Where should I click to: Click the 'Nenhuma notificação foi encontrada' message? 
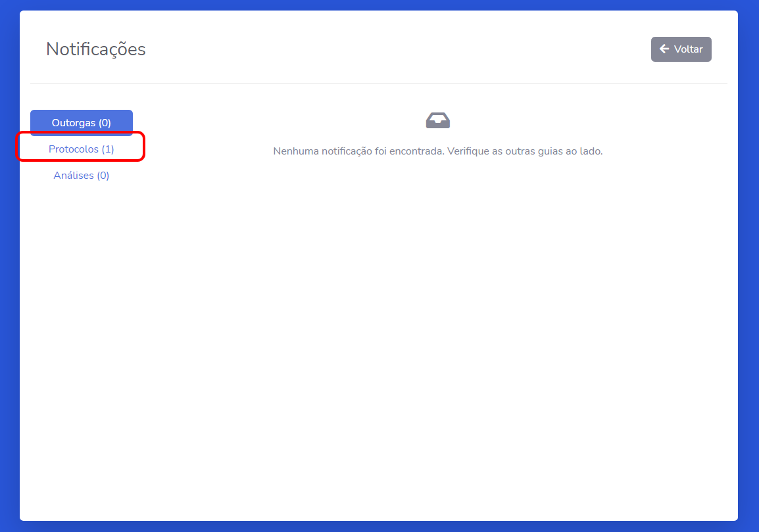click(358, 151)
